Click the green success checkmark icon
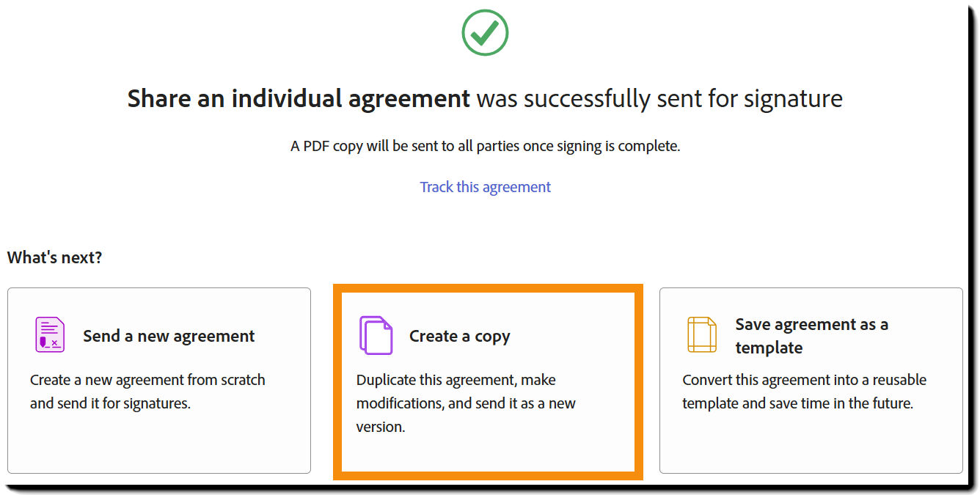This screenshot has height=495, width=980. [485, 32]
